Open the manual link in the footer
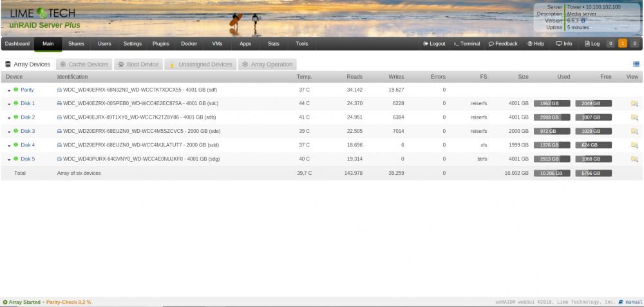Image resolution: width=644 pixels, height=307 pixels. point(630,302)
